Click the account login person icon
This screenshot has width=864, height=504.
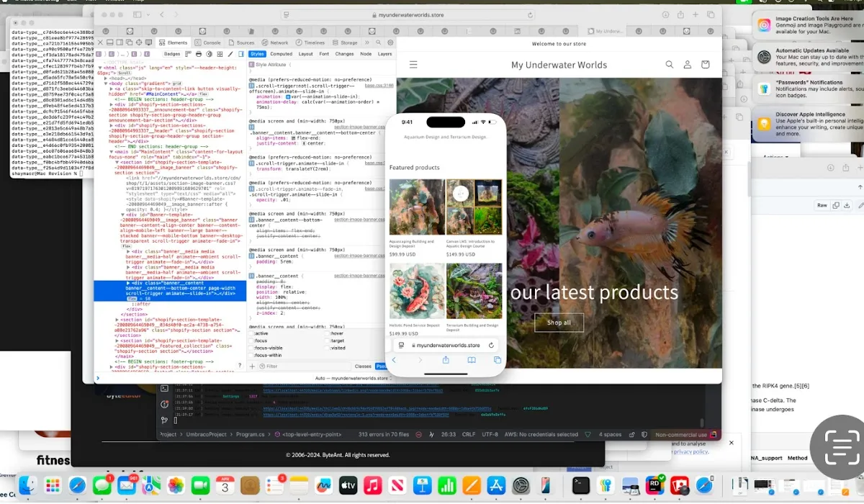click(688, 65)
